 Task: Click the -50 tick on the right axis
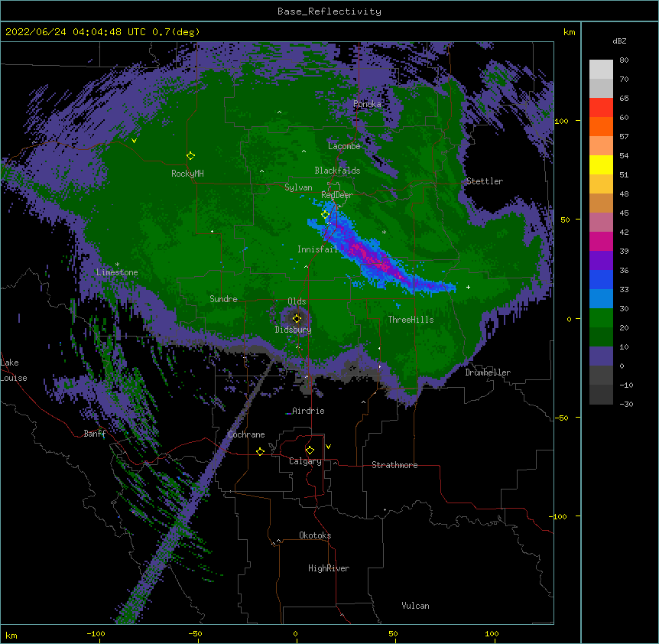tap(561, 418)
